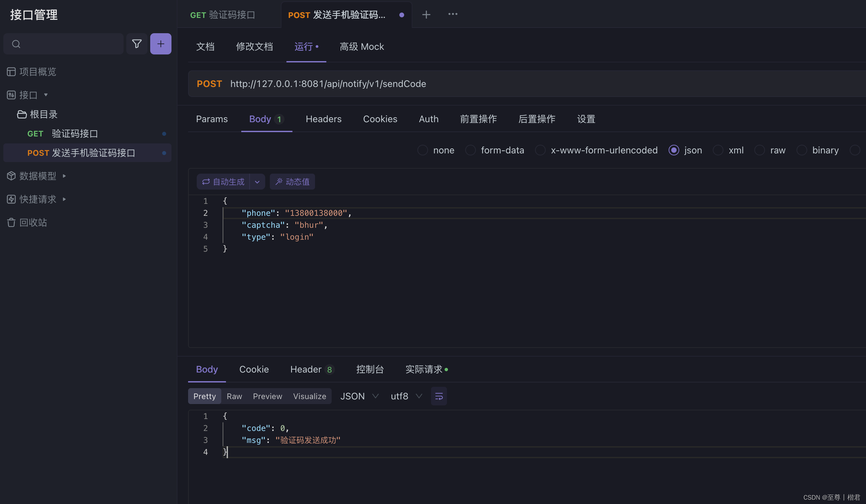Select the binary radio button
The image size is (866, 504).
pyautogui.click(x=802, y=150)
